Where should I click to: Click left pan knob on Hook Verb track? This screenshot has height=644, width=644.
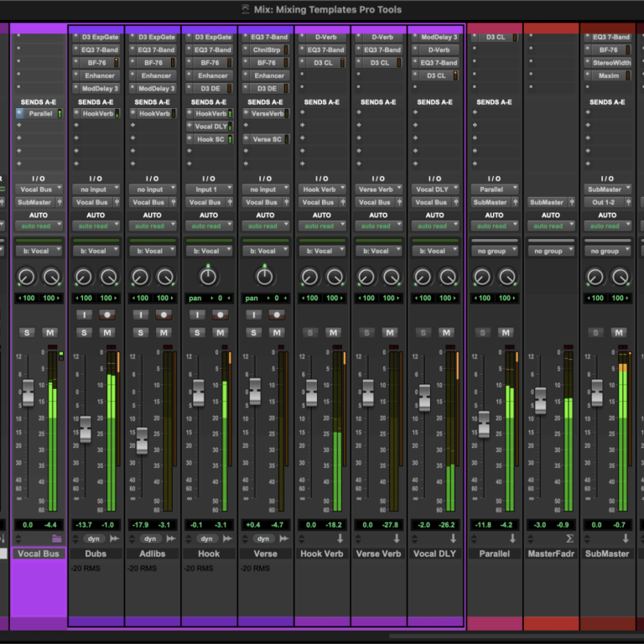(309, 278)
